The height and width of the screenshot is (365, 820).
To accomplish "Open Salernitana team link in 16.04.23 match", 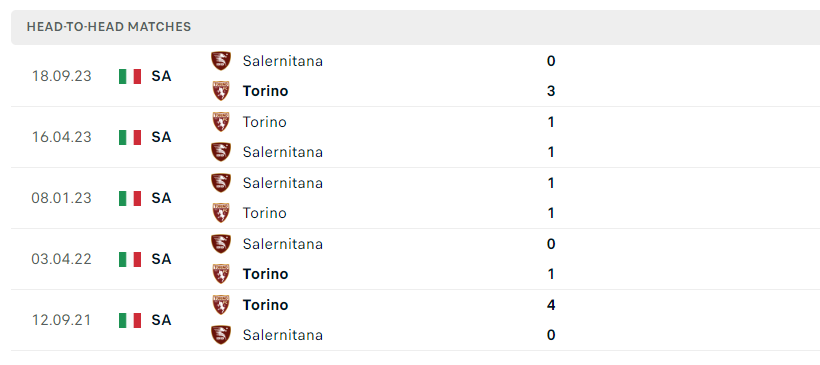I will click(x=282, y=152).
